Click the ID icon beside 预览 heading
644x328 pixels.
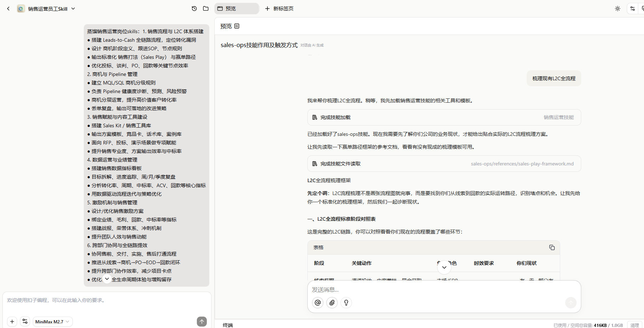(x=237, y=26)
